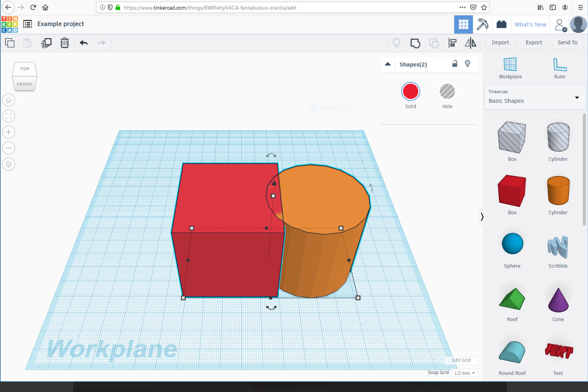Select the red Solid color swatch
This screenshot has height=392, width=588.
pyautogui.click(x=410, y=91)
